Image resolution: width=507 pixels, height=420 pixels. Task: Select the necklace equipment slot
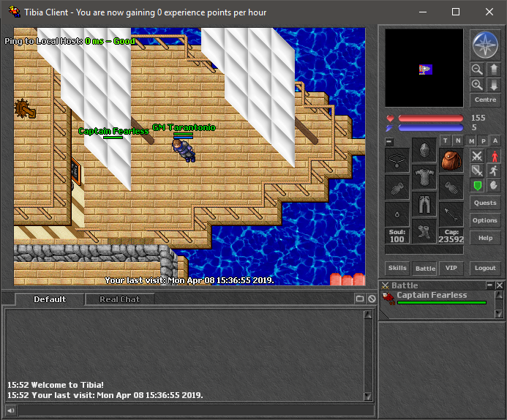point(397,160)
